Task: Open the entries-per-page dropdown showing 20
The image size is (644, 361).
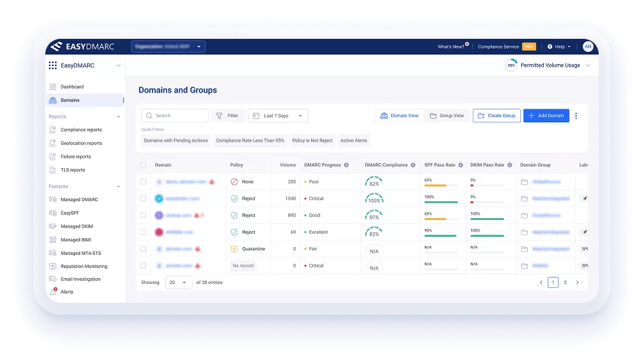Action: [178, 283]
